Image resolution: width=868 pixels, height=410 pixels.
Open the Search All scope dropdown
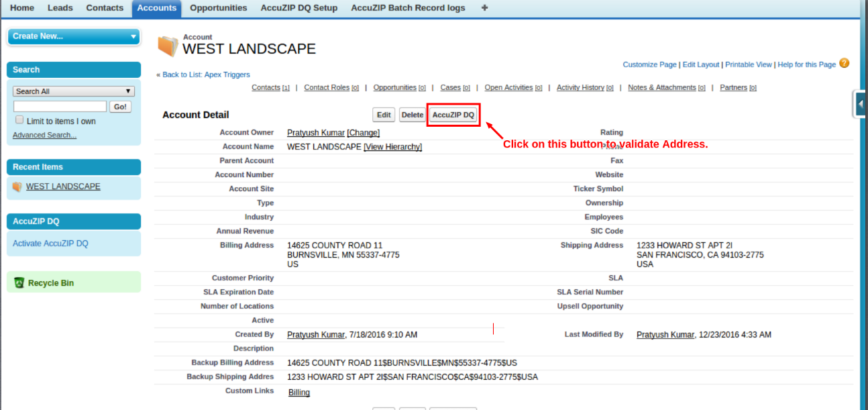[x=72, y=91]
